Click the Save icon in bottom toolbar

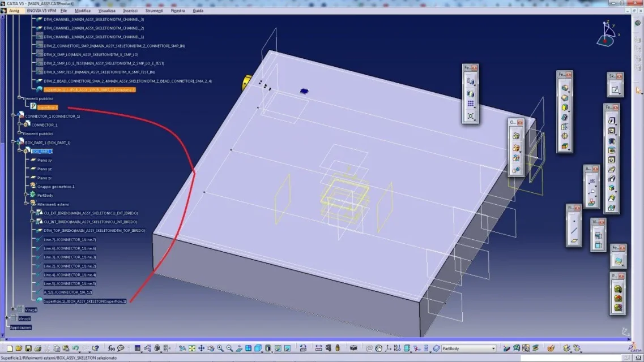coord(28,348)
